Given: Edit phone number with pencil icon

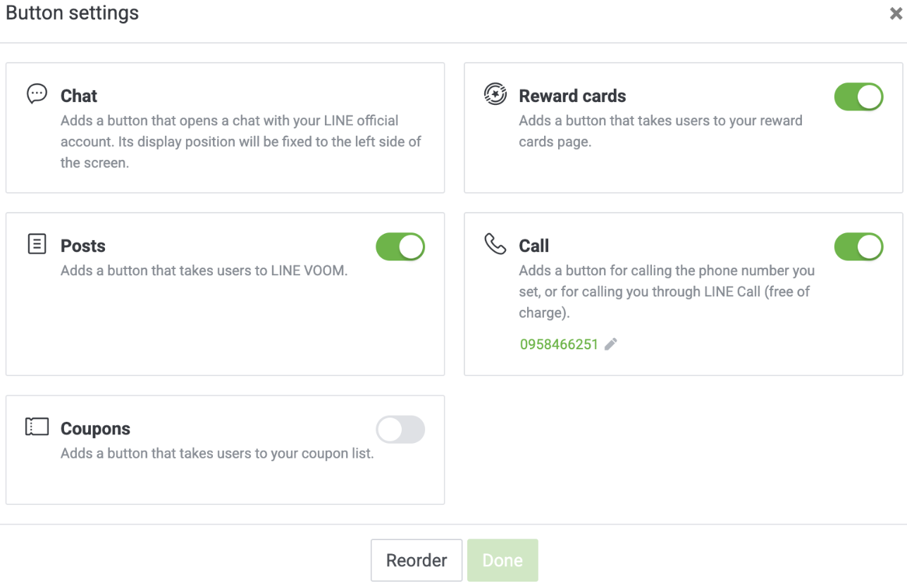Looking at the screenshot, I should (x=611, y=344).
